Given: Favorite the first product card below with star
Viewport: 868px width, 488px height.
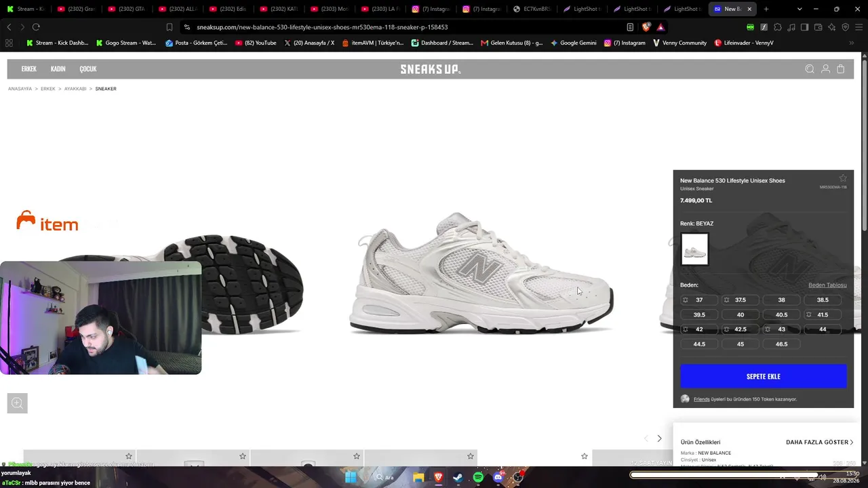Looking at the screenshot, I should [x=129, y=456].
